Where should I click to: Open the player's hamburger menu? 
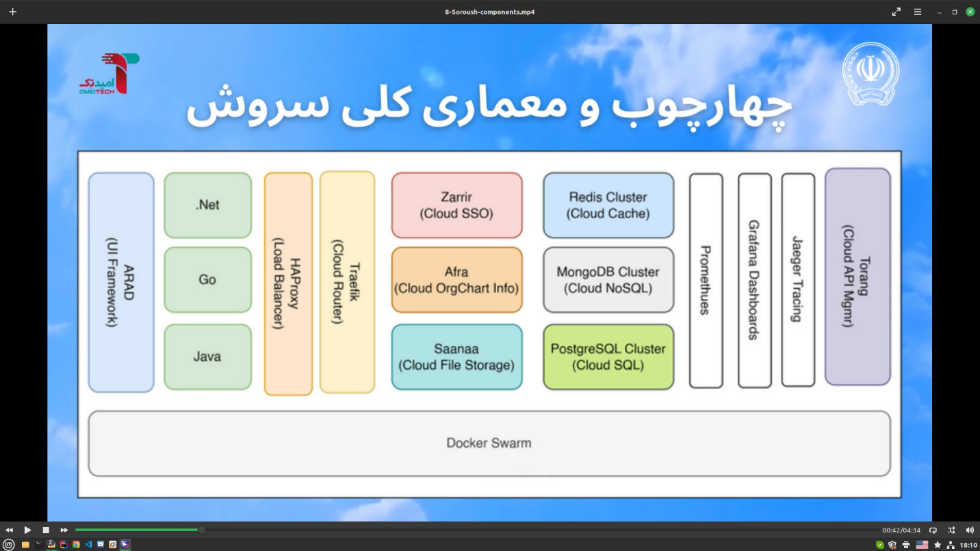[917, 12]
